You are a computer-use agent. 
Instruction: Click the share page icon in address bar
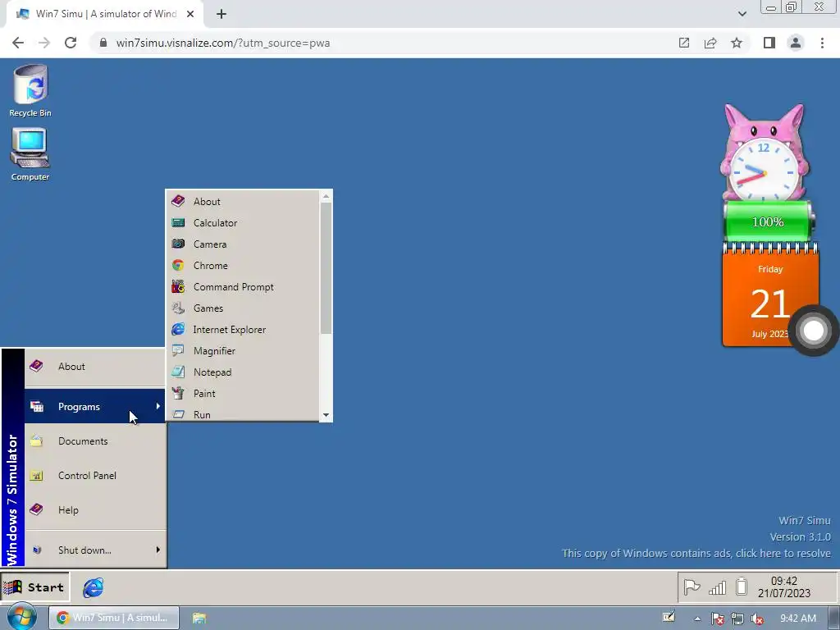tap(710, 43)
